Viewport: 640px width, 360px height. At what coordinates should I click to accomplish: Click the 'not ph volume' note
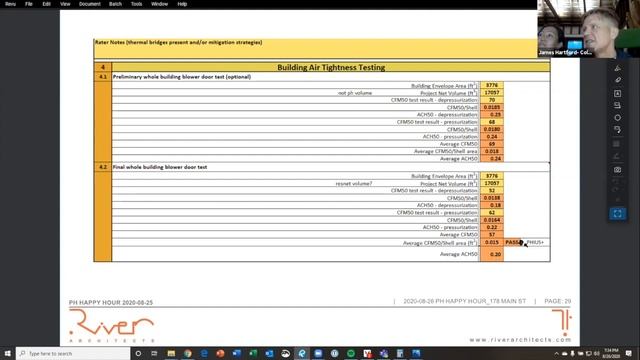[355, 93]
